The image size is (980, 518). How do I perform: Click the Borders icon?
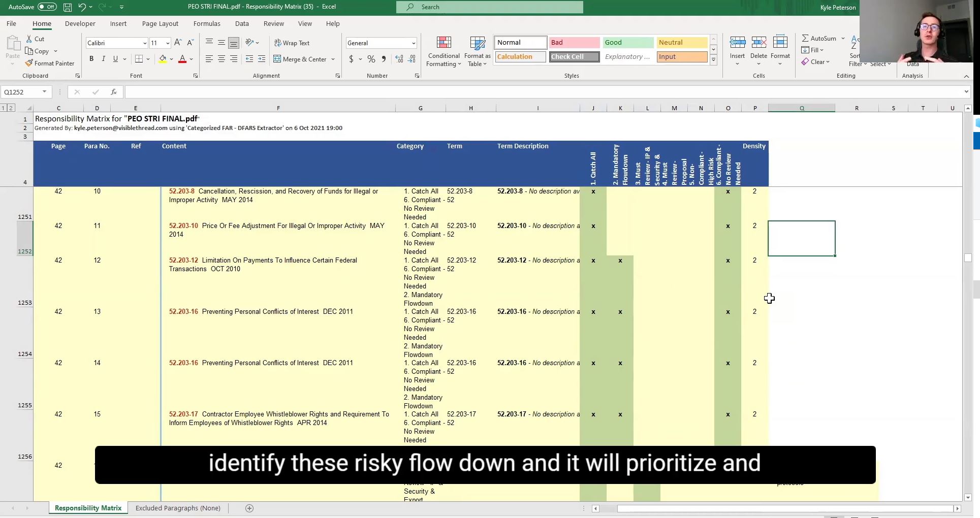pyautogui.click(x=139, y=59)
